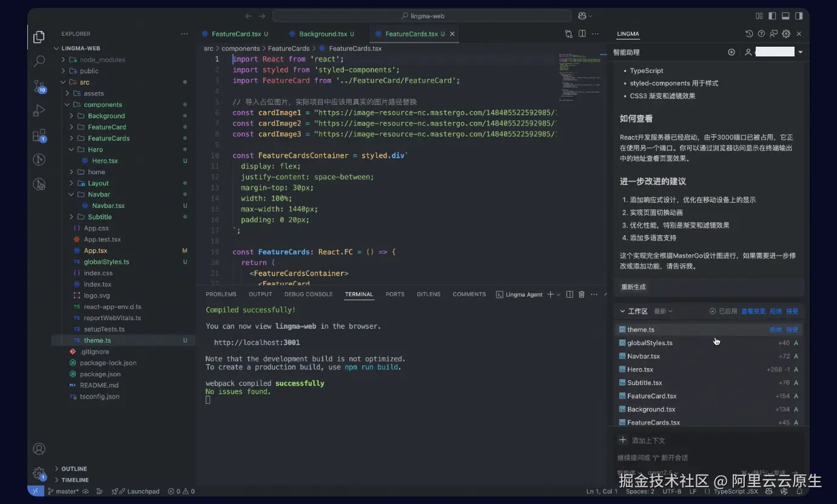Click the user account icon in Lingma panel
The image size is (837, 504).
tap(748, 52)
